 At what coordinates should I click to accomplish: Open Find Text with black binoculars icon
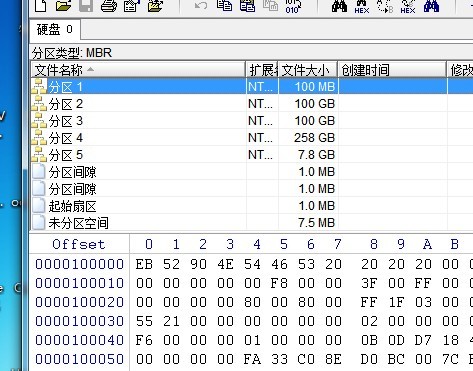point(339,6)
